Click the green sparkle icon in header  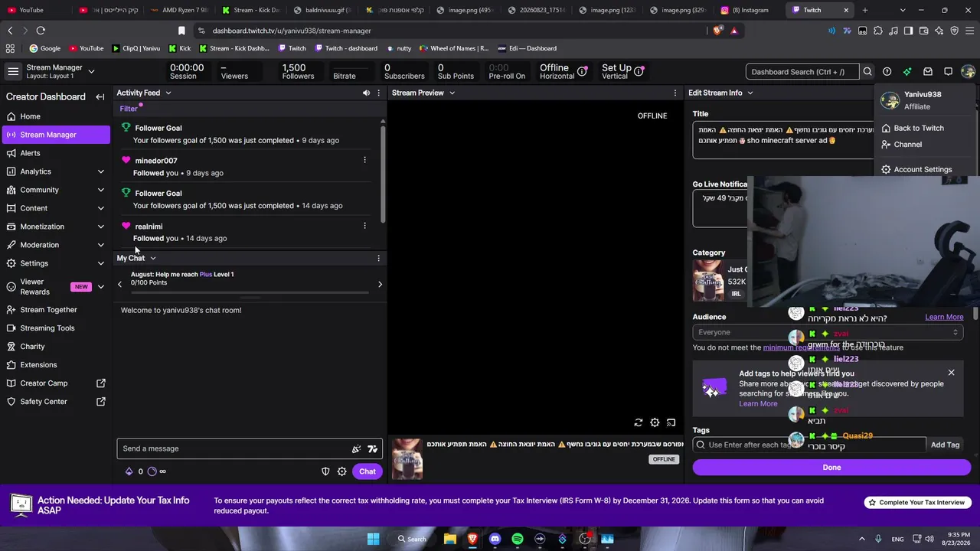[x=907, y=72]
